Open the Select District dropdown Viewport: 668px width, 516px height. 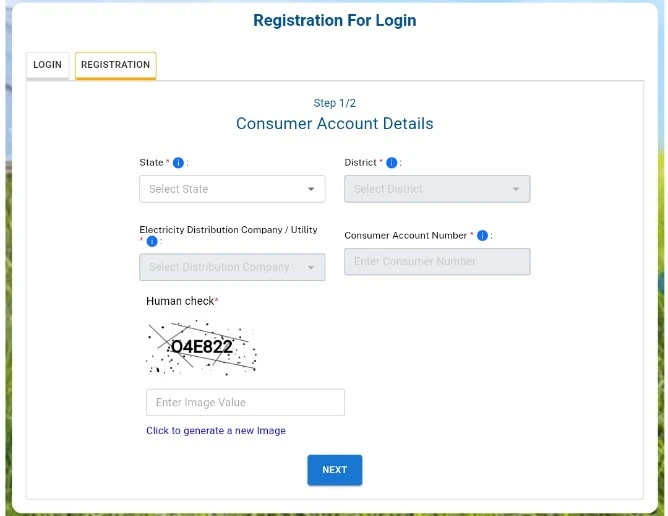tap(437, 189)
